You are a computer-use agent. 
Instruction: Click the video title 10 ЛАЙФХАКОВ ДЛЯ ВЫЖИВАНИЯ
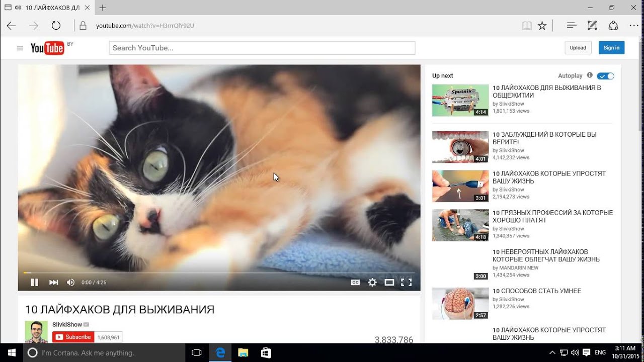(120, 310)
